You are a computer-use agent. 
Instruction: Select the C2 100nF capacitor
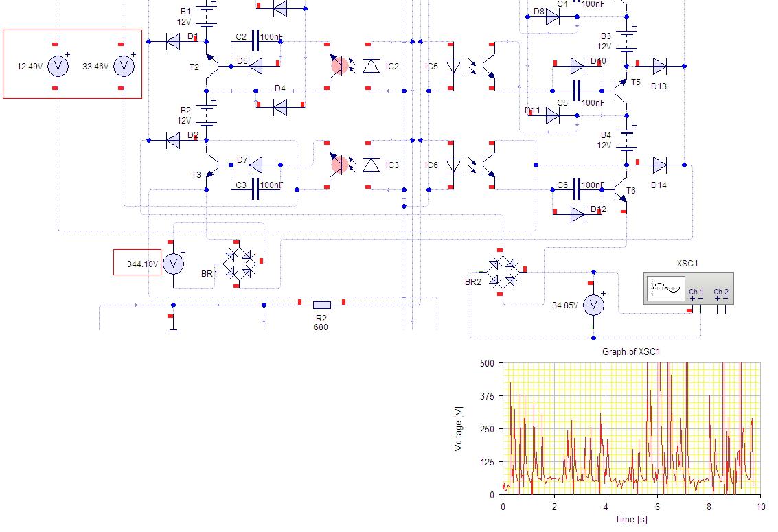255,41
